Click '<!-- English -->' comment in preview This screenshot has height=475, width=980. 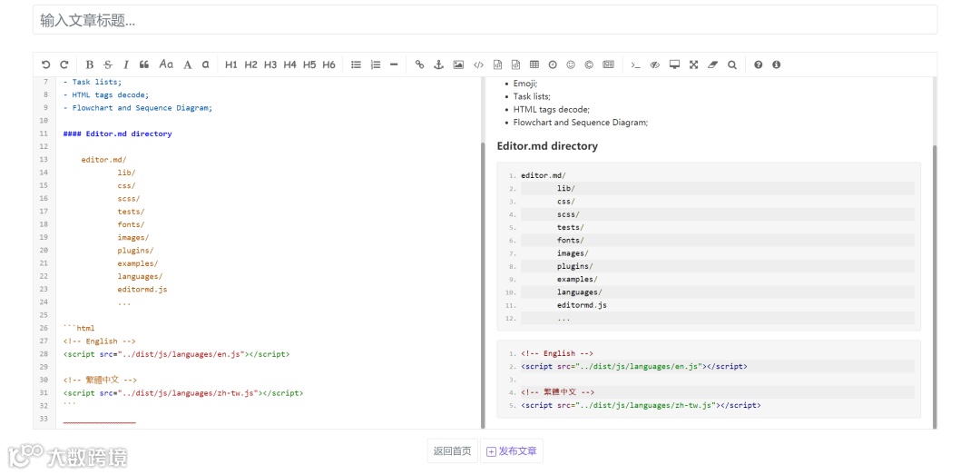click(557, 353)
